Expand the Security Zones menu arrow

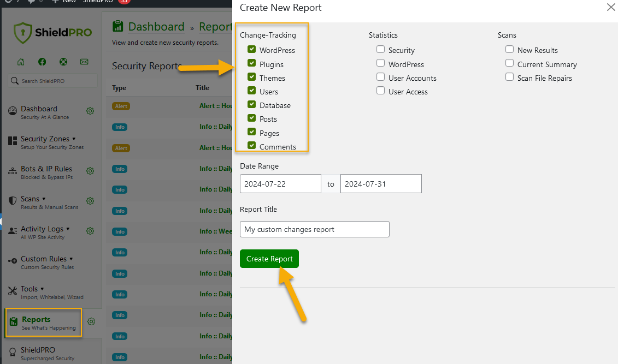[x=74, y=139]
